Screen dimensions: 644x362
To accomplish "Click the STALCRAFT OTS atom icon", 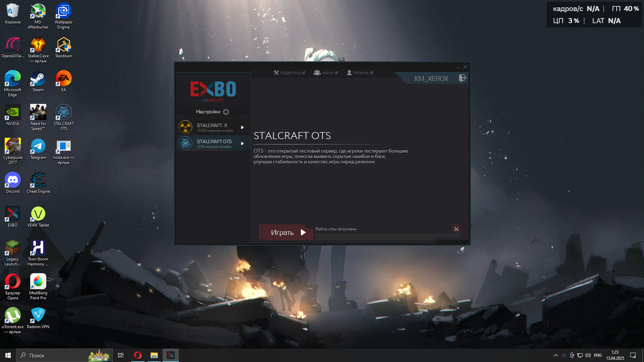I will (185, 143).
